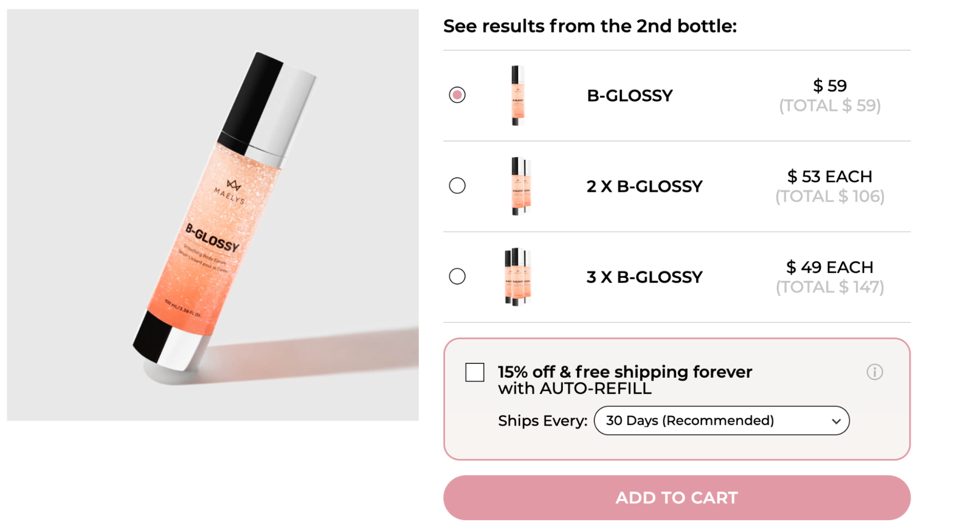Click the chevron arrow in the shipping frequency box
The width and height of the screenshot is (980, 530).
tap(836, 421)
